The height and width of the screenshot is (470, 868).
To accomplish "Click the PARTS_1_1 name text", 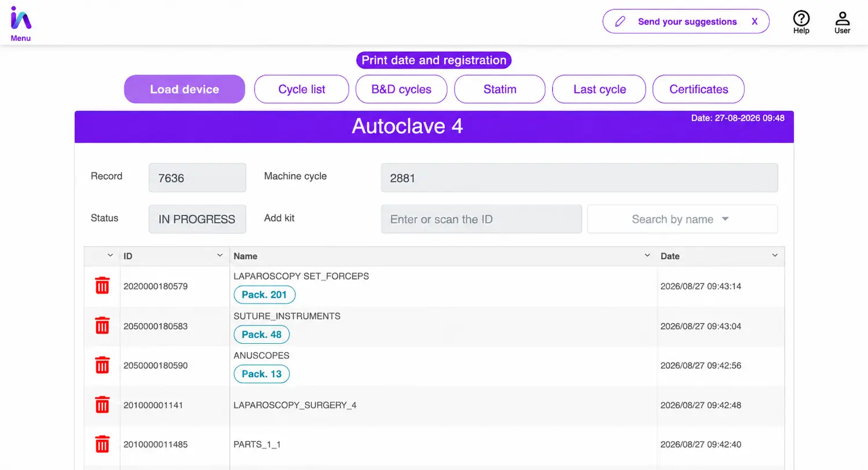I will click(258, 445).
